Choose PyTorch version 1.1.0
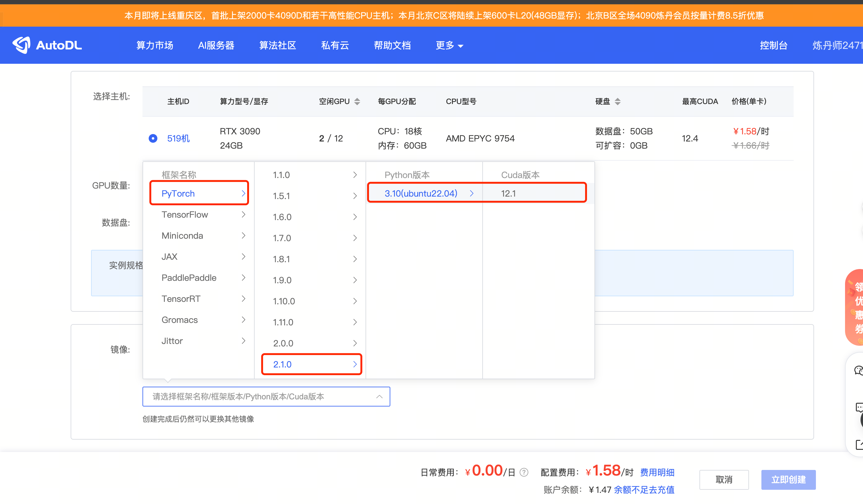863x504 pixels. [x=311, y=175]
